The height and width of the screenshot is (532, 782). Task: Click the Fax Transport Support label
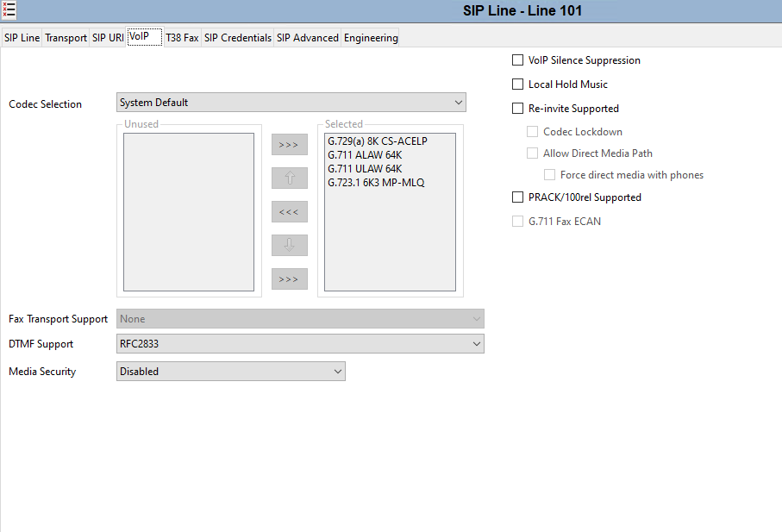coord(58,319)
